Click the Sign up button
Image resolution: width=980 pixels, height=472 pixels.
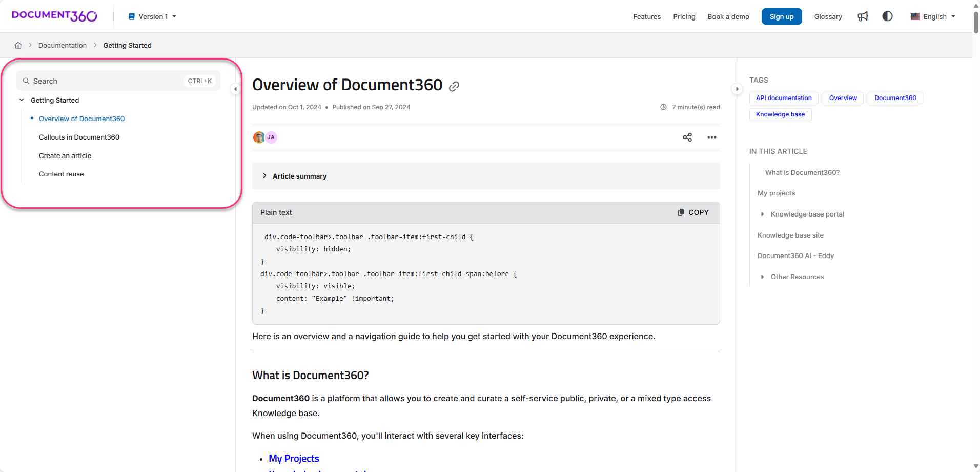[x=782, y=16]
